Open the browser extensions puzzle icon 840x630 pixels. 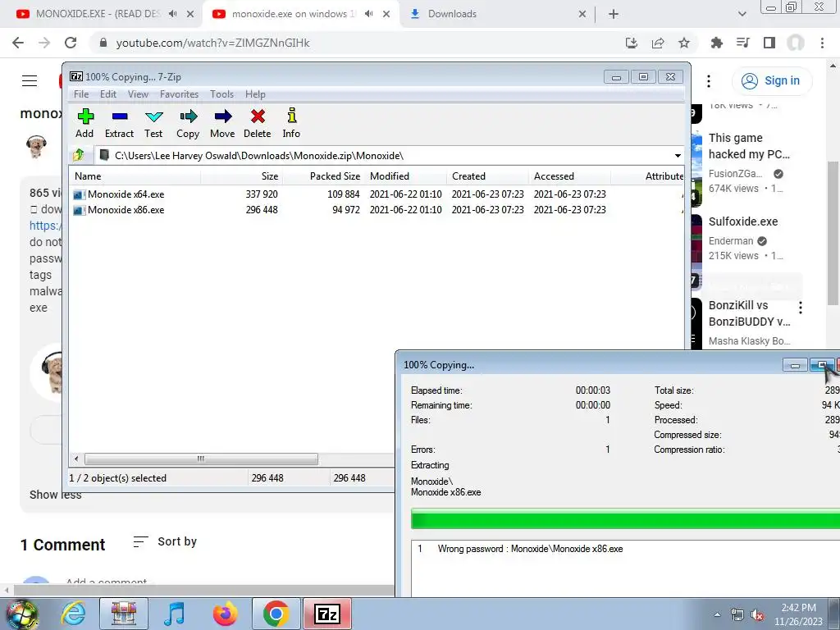716,43
